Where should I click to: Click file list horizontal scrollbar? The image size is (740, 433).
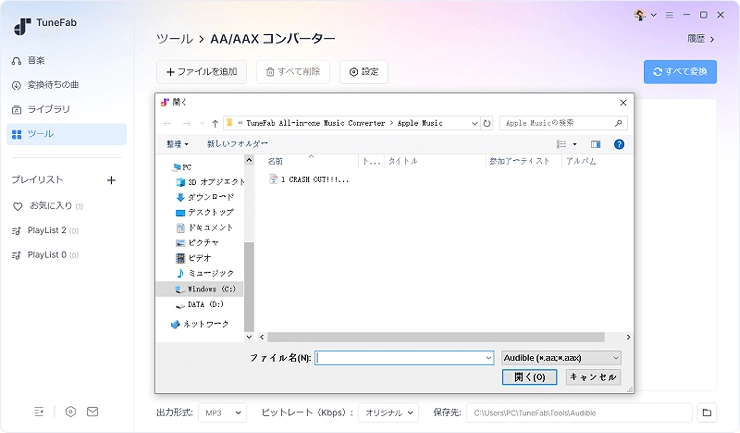(436, 337)
